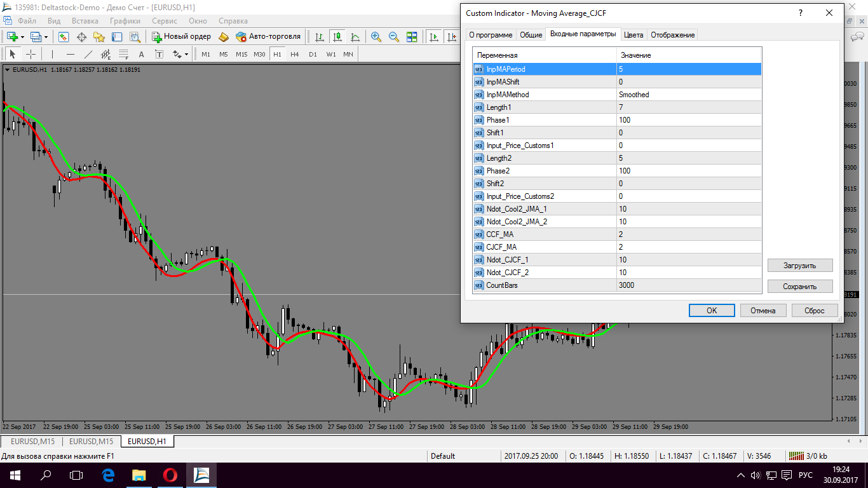Switch to the О программе tab
The width and height of the screenshot is (868, 488).
(x=491, y=34)
